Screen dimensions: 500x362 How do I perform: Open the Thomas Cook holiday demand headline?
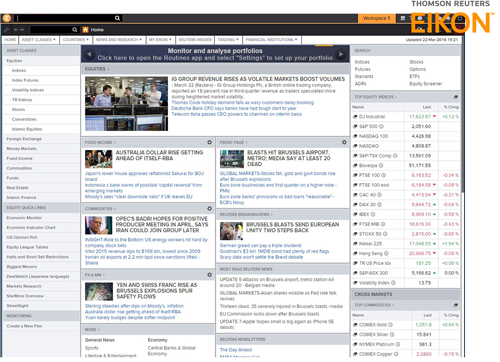pos(242,103)
